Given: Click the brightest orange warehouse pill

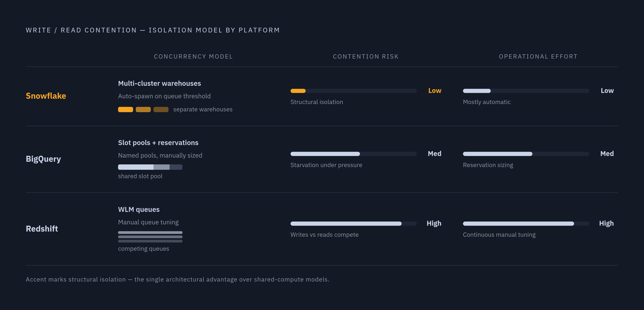Looking at the screenshot, I should point(126,109).
